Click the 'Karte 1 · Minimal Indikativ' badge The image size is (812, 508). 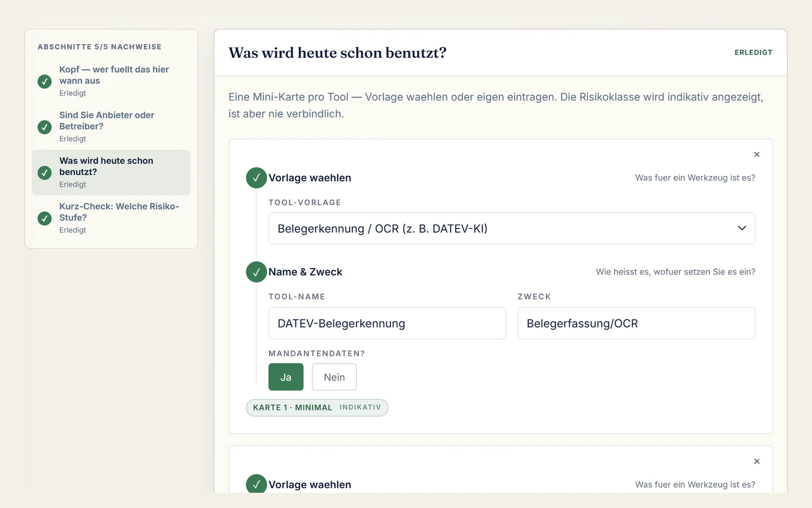(317, 408)
